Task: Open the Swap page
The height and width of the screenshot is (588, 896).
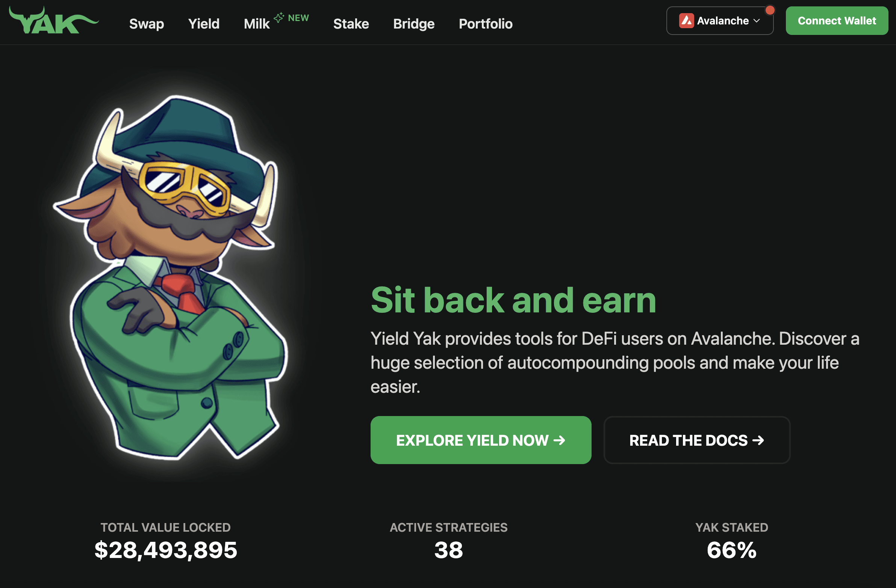Action: click(147, 24)
